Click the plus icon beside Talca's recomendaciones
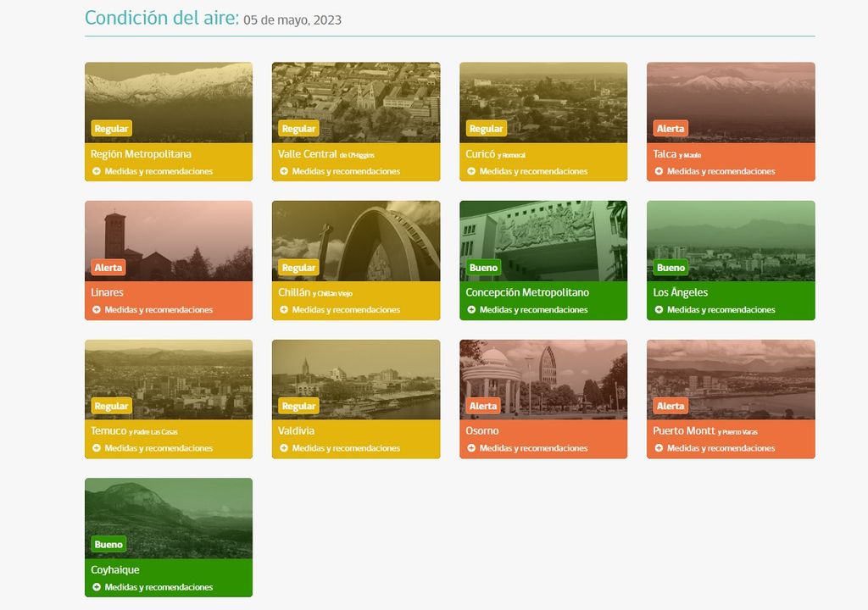Screen dimensions: 868x610 click(x=658, y=170)
